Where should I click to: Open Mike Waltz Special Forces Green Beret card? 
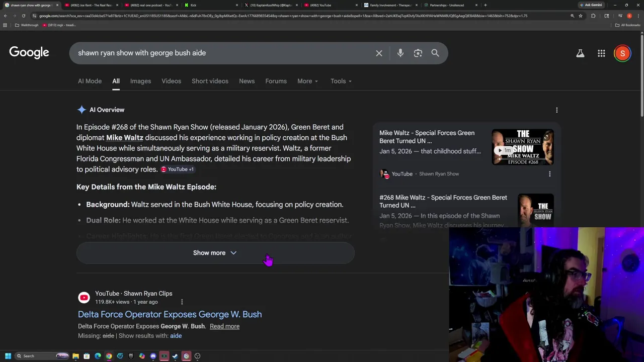coord(427,137)
